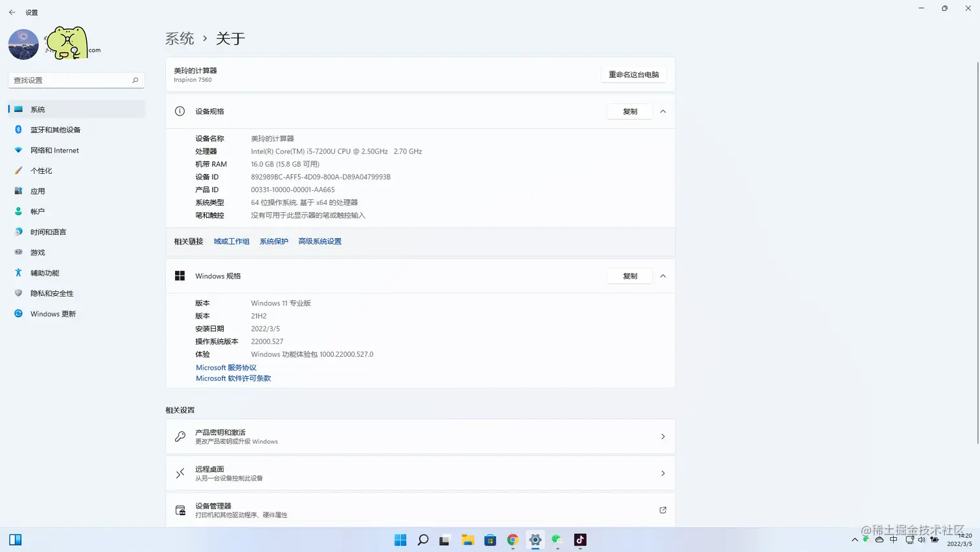This screenshot has width=980, height=552.
Task: Click the OneDrive cloud tray icon
Action: point(880,540)
